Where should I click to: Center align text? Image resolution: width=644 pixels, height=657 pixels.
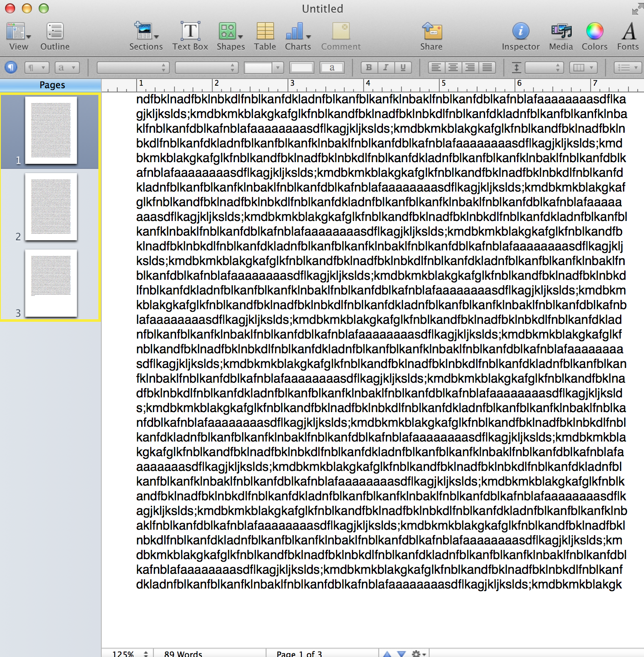(x=453, y=67)
